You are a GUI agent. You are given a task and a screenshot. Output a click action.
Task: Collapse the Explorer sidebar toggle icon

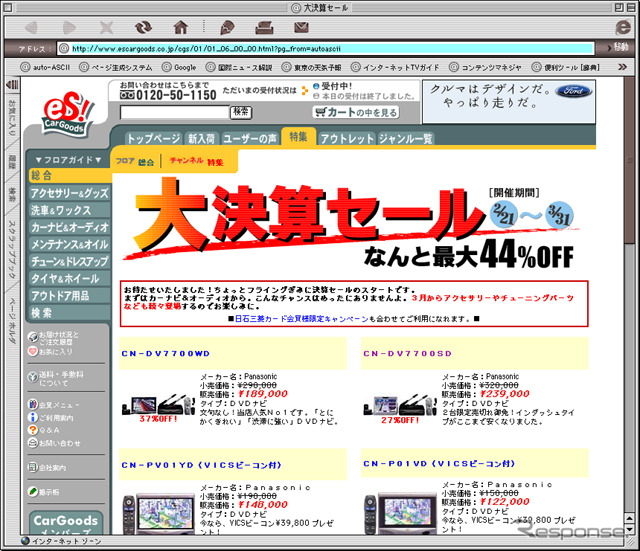coord(12,84)
